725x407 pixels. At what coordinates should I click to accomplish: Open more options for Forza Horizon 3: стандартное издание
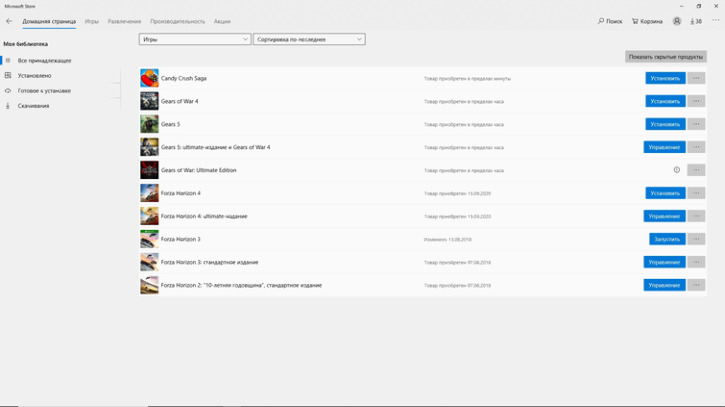pos(696,262)
